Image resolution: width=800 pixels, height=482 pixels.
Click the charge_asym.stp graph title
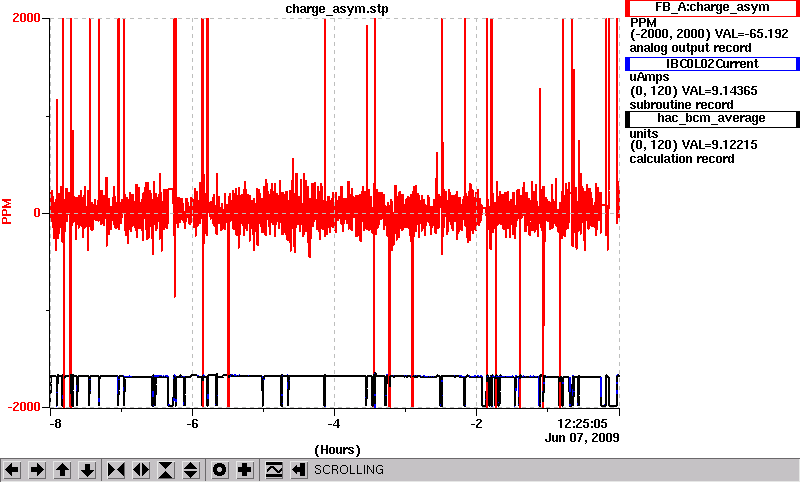337,9
